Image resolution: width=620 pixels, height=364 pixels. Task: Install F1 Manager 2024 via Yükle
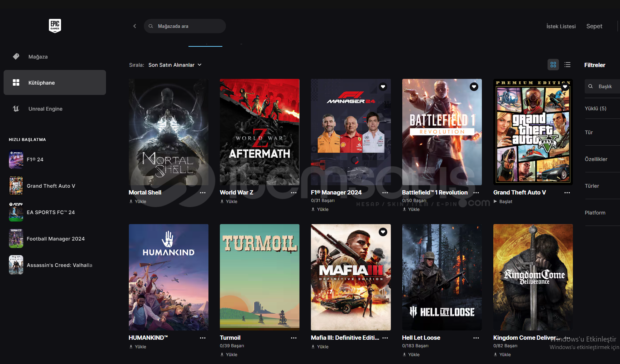tap(320, 209)
